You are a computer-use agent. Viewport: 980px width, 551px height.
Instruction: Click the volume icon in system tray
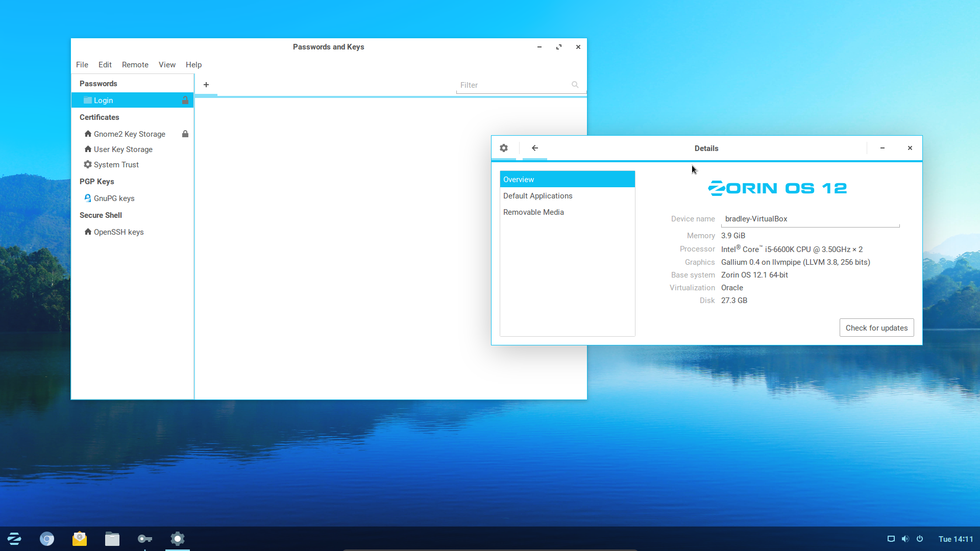point(905,539)
